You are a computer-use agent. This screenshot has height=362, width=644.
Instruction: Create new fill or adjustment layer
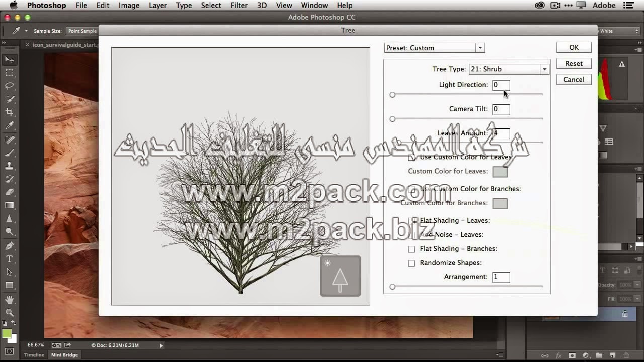(x=586, y=355)
